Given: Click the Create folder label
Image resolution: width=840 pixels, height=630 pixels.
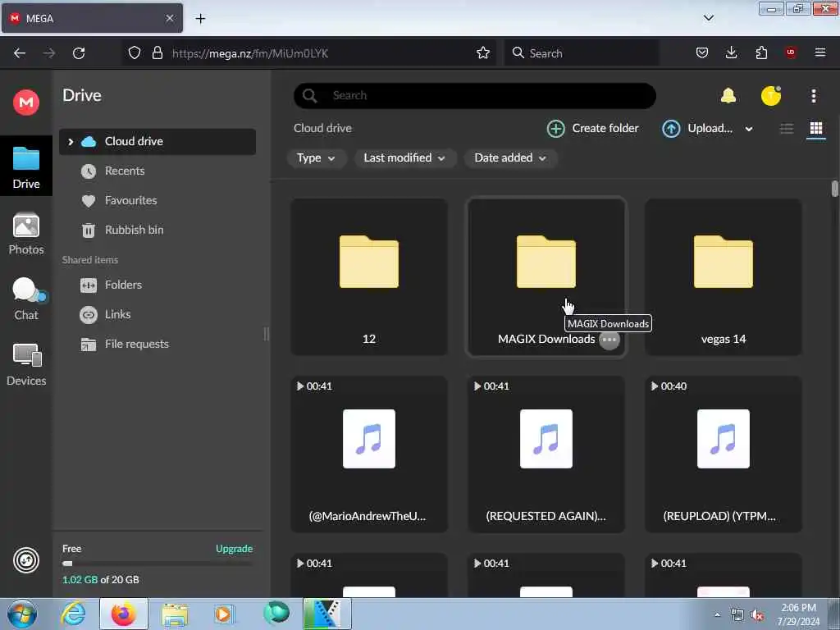Looking at the screenshot, I should click(x=605, y=129).
